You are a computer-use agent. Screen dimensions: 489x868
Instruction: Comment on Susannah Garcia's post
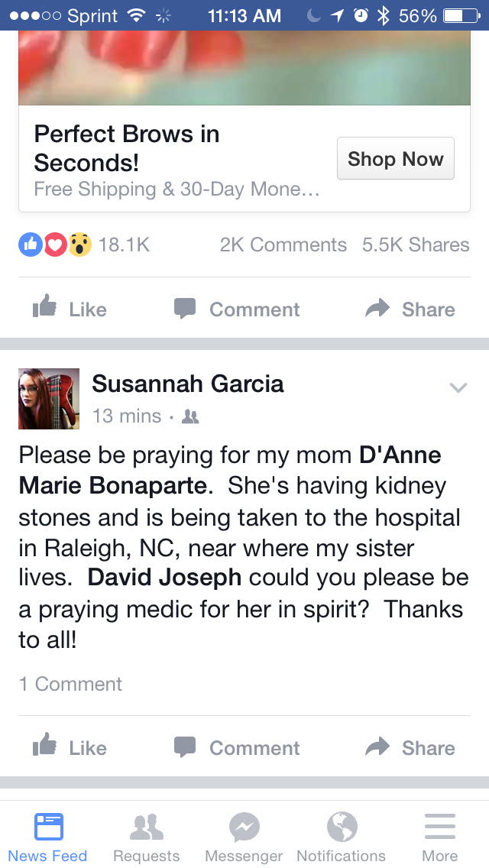click(237, 748)
